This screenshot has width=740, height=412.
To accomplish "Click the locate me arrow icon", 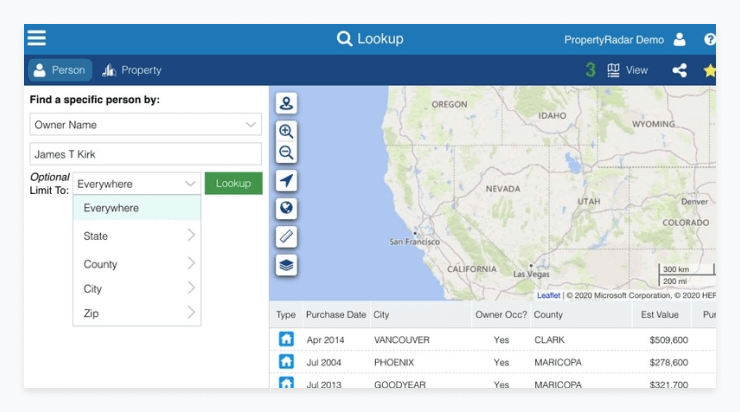I will click(x=287, y=181).
